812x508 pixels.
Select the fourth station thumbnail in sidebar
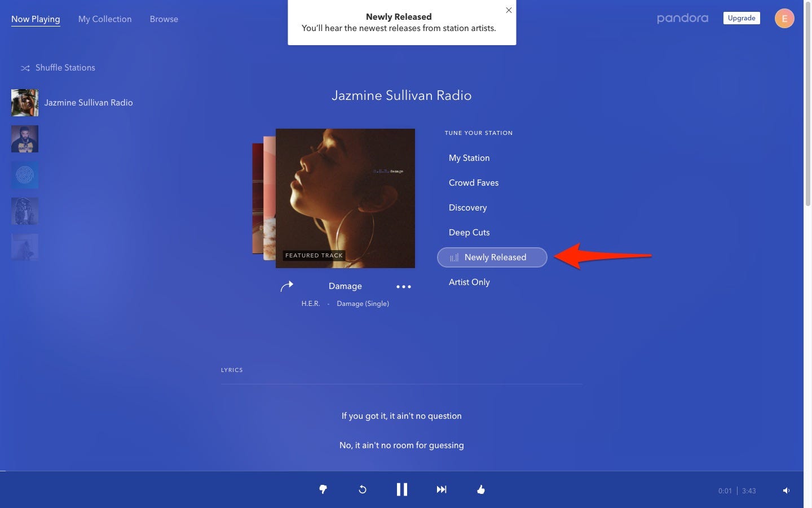pos(25,211)
